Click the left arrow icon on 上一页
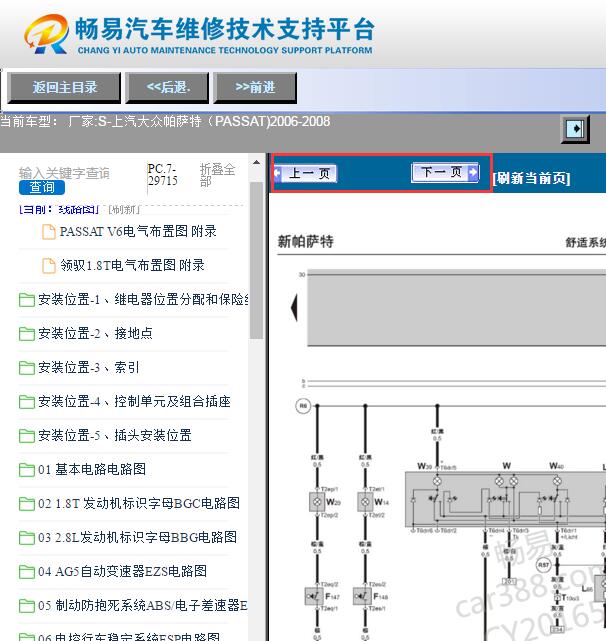 [x=278, y=173]
